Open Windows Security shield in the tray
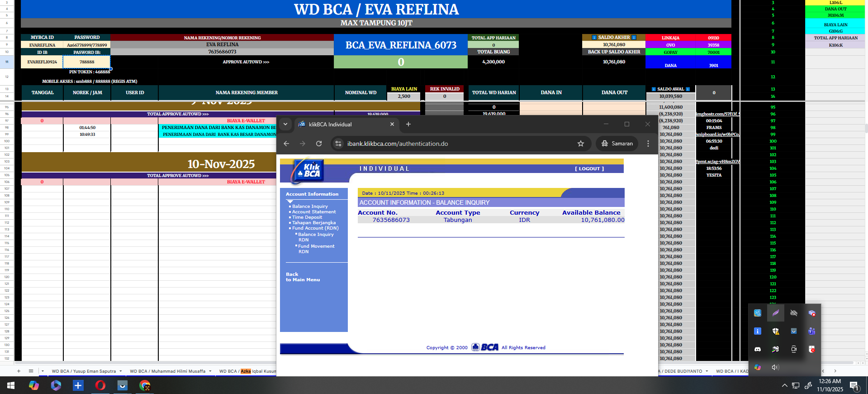The image size is (868, 394). click(776, 331)
